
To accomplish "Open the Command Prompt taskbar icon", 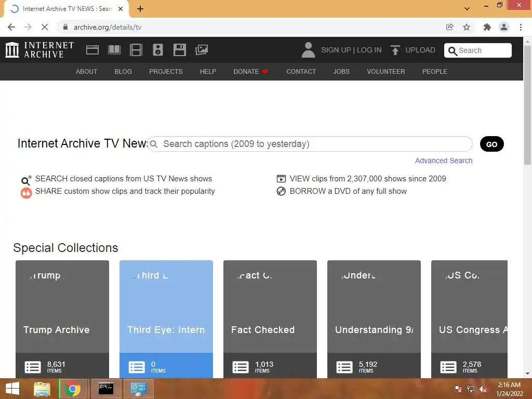I will 106,389.
